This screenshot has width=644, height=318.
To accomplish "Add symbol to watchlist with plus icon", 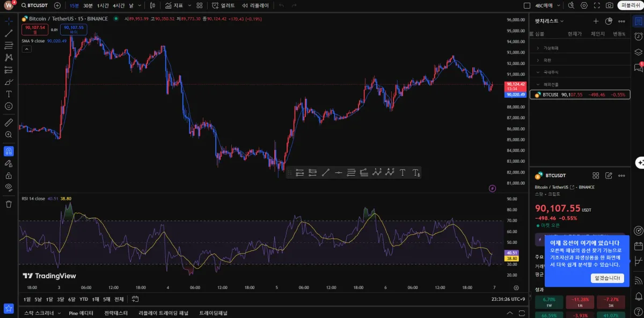I will 596,21.
